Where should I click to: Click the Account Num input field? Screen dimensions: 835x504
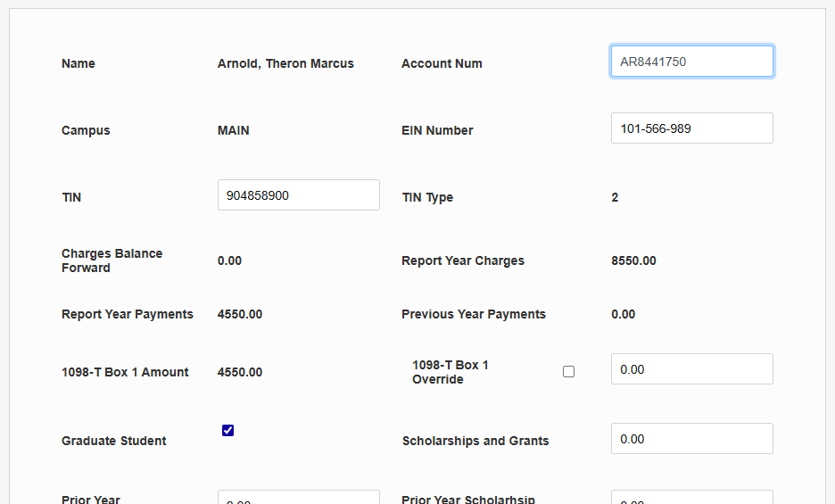point(691,62)
